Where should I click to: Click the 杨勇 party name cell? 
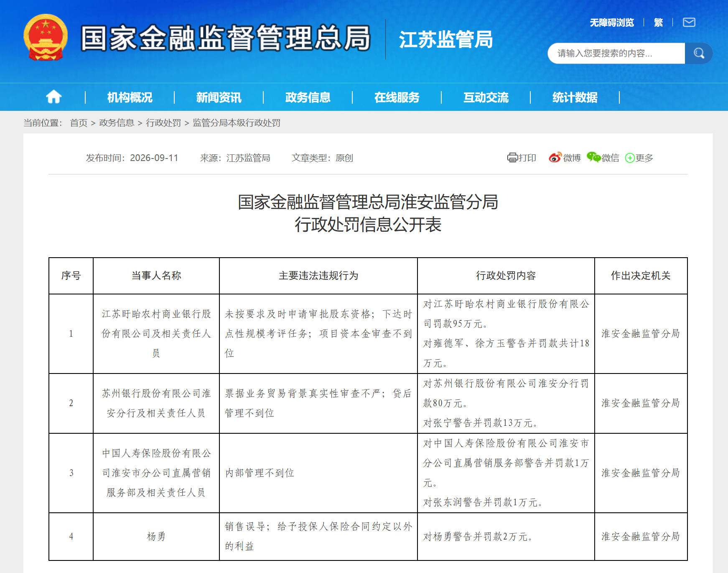point(156,537)
